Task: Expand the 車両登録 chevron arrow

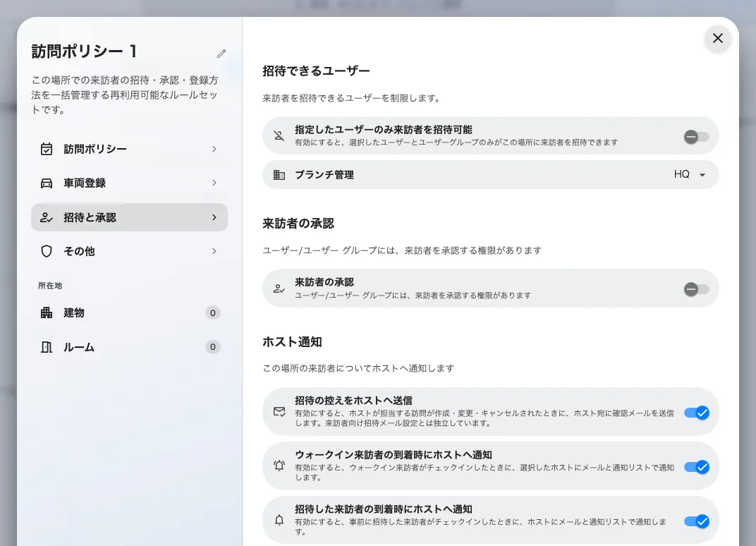Action: tap(214, 183)
